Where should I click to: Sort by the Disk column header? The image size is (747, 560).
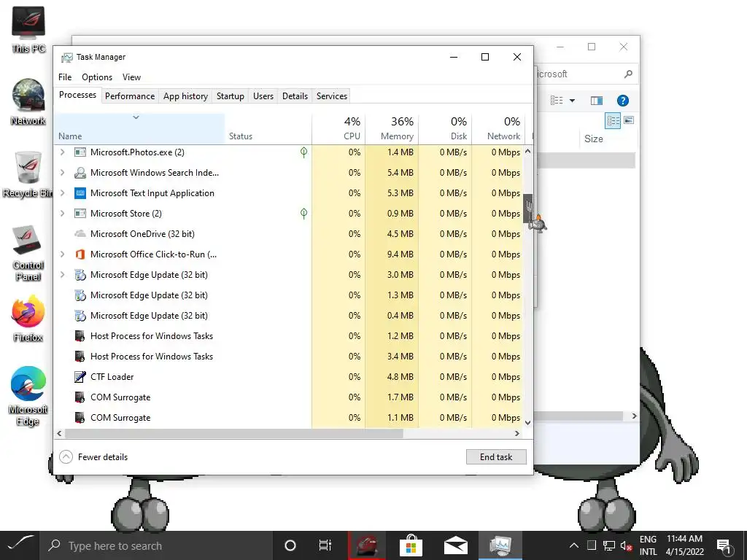(x=445, y=128)
